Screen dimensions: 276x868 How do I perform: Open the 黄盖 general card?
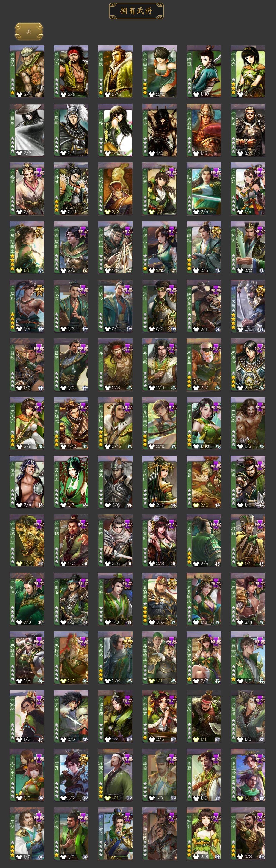(x=27, y=72)
